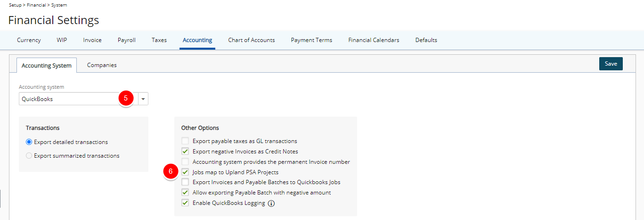This screenshot has width=644, height=220.
Task: Go to the Payment Terms tab
Action: coord(311,40)
